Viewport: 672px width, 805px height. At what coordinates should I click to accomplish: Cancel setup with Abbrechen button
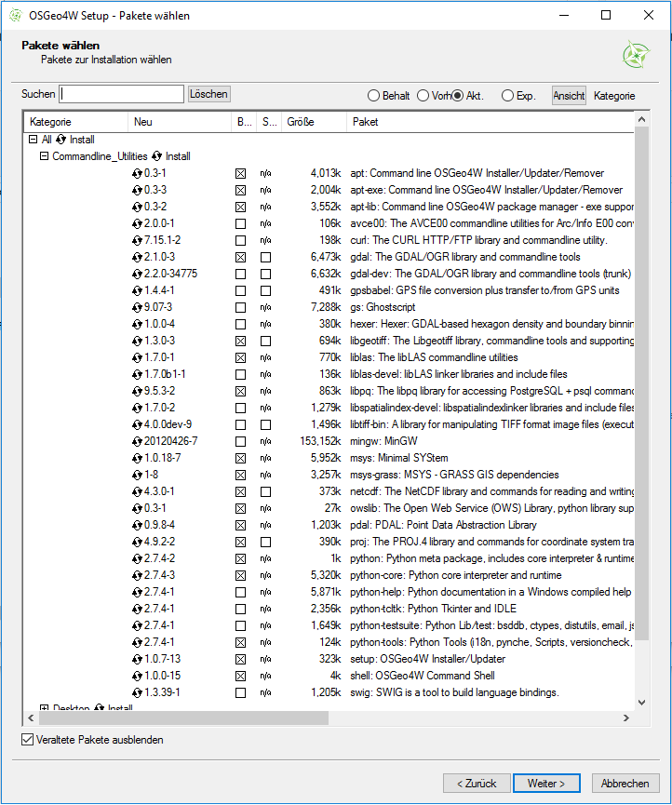(625, 784)
